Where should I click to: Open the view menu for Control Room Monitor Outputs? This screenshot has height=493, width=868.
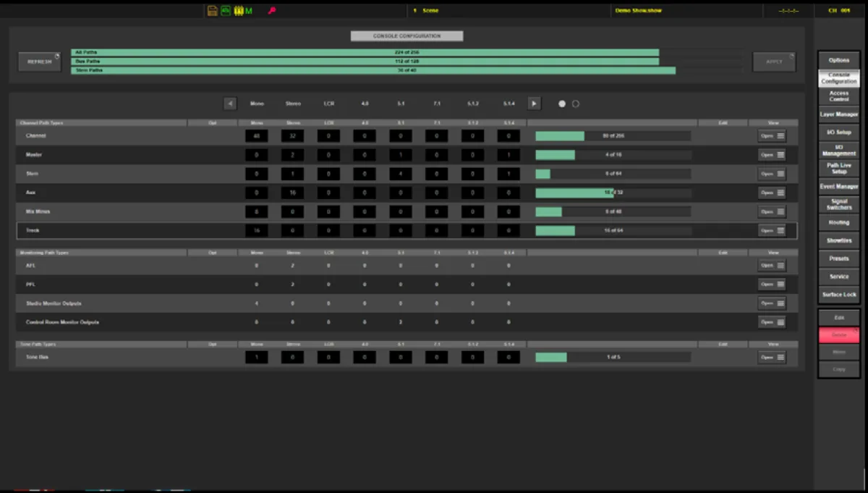pos(773,322)
